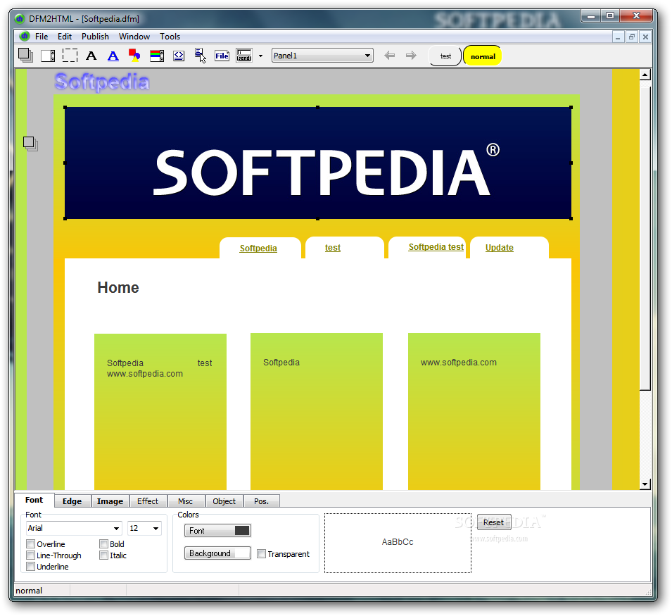
Task: Switch to the Font tab
Action: coord(34,500)
